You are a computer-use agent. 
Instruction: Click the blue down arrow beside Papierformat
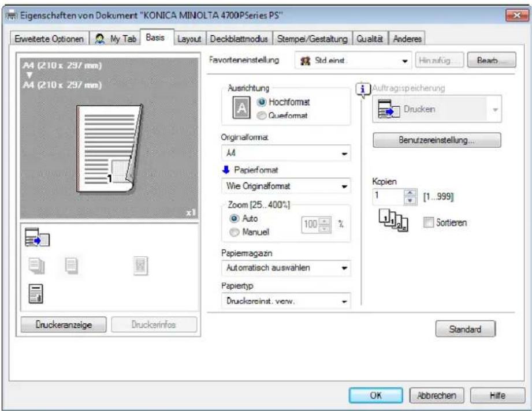(226, 170)
